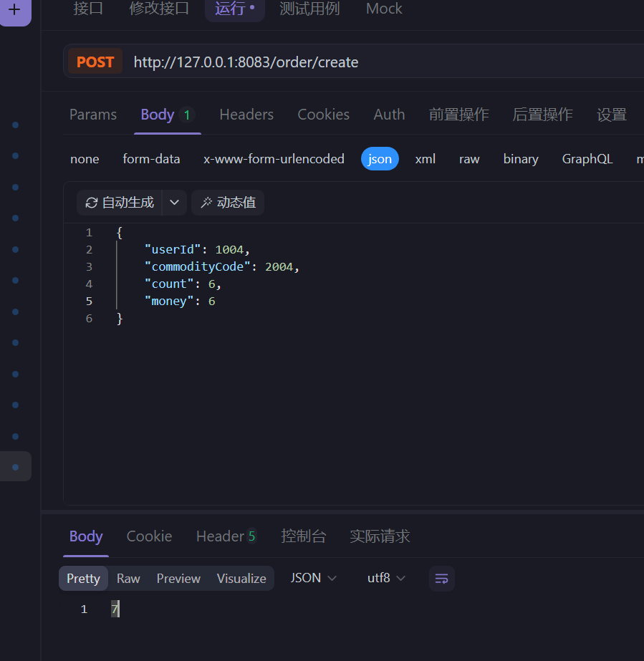This screenshot has height=661, width=644.
Task: Open the Auth request tab
Action: pyautogui.click(x=389, y=115)
